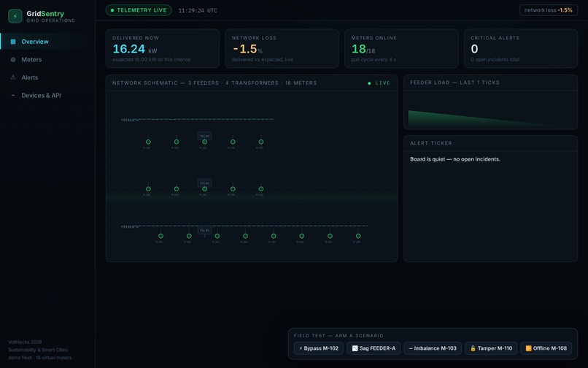Open the Overview page in sidebar
This screenshot has height=368, width=588.
point(47,42)
